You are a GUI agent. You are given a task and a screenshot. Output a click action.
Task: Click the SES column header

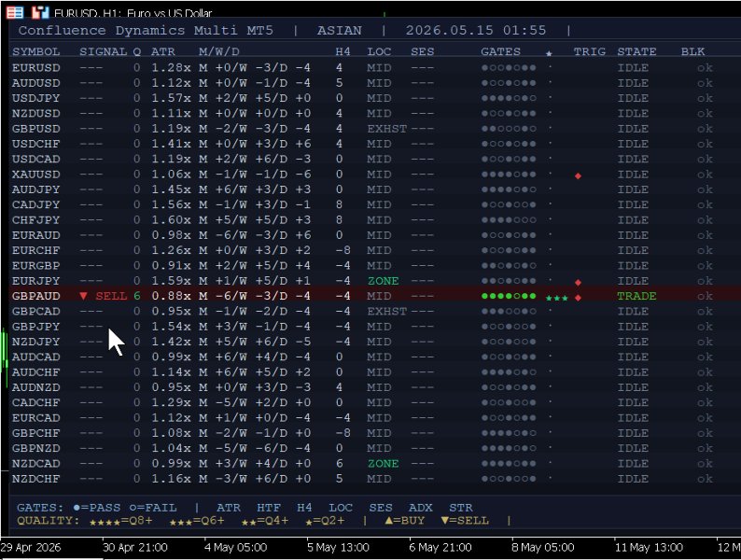click(423, 51)
